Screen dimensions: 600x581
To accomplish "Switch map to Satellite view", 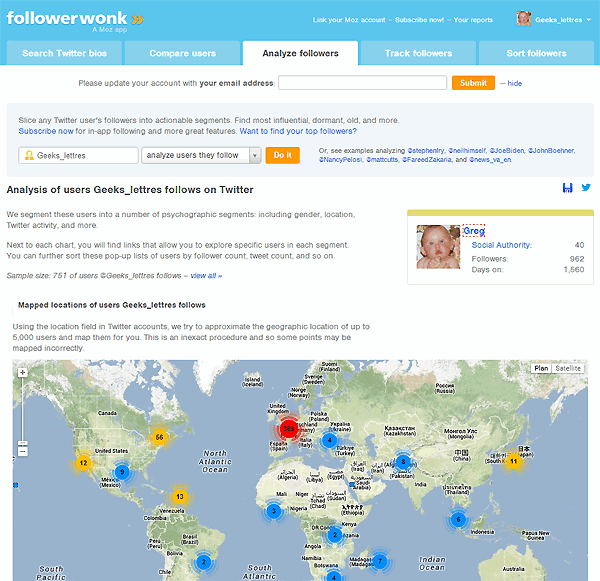I will click(x=568, y=368).
